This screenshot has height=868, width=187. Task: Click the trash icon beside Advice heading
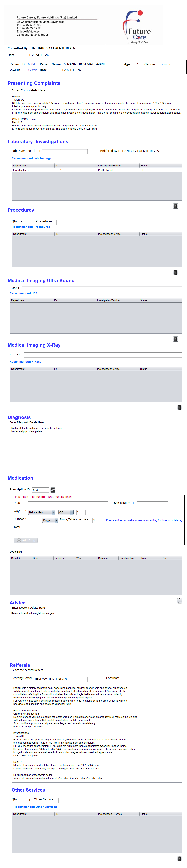(x=179, y=601)
